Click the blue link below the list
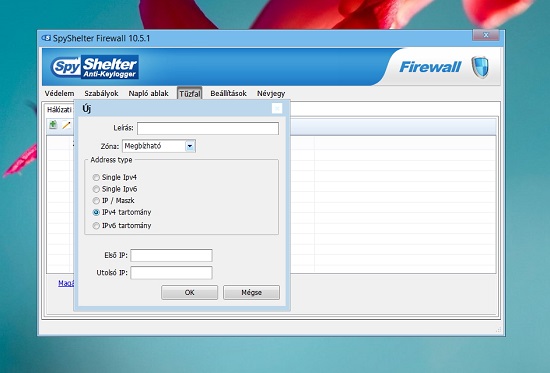Image resolution: width=550 pixels, height=373 pixels. point(66,283)
